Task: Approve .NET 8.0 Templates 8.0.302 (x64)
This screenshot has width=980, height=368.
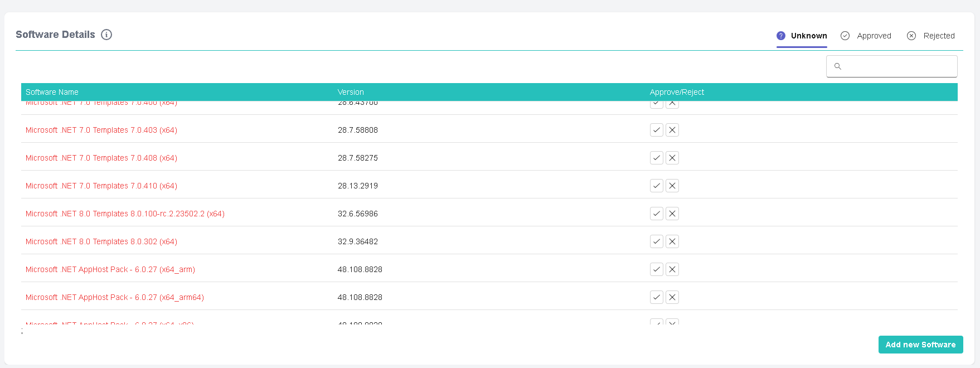Action: tap(657, 241)
